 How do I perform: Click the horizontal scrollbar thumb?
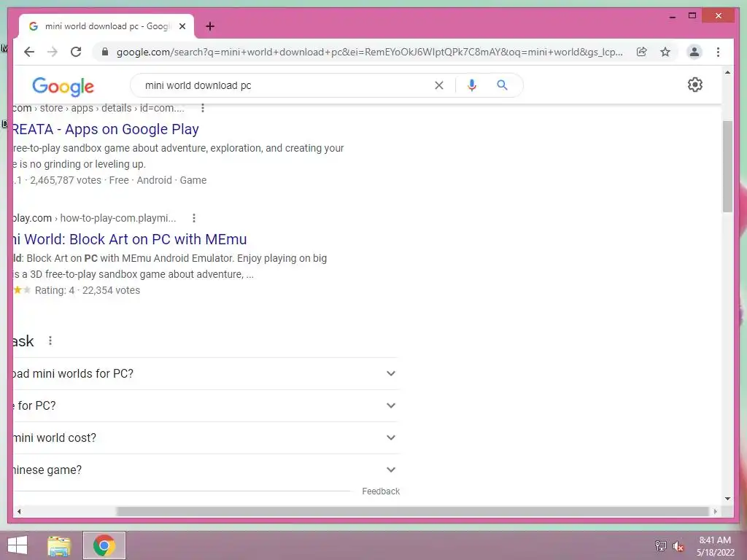[413, 511]
